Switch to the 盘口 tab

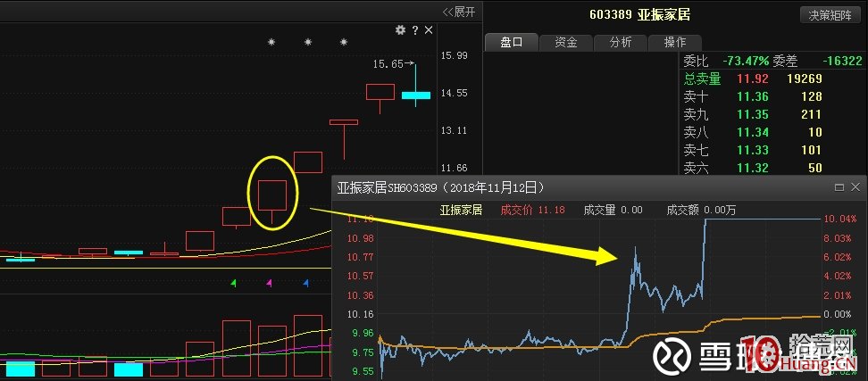(x=512, y=43)
